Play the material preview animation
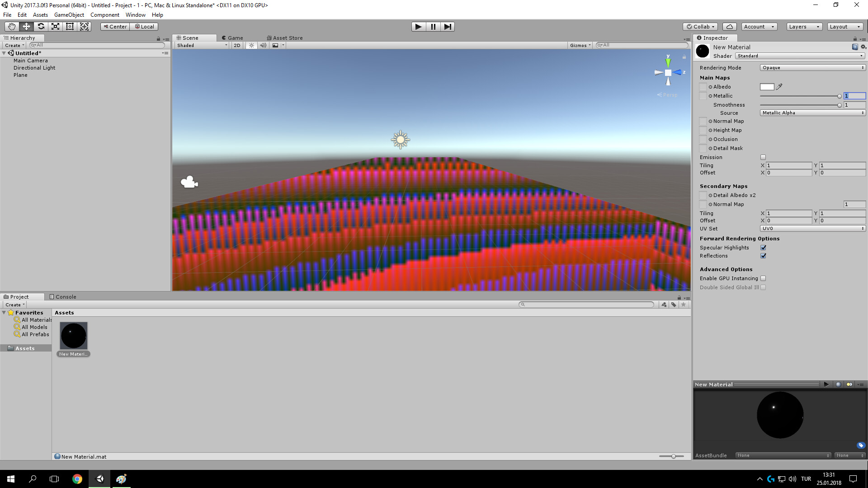 coord(826,385)
